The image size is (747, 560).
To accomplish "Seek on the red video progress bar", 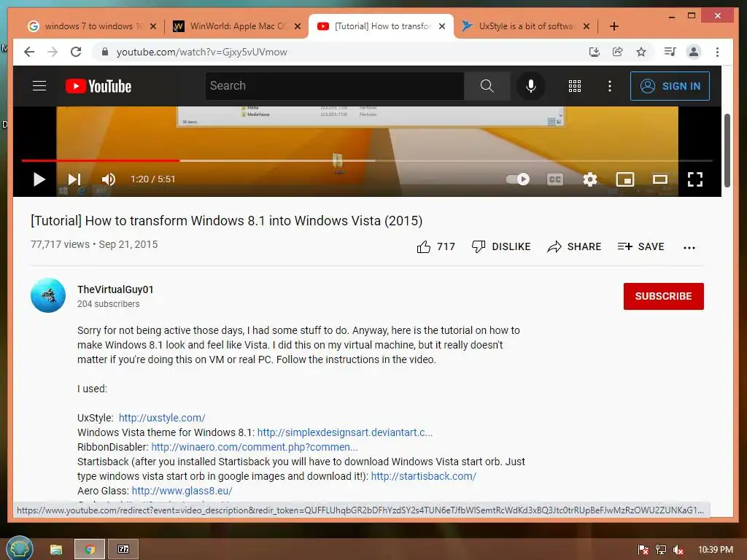I will click(367, 160).
